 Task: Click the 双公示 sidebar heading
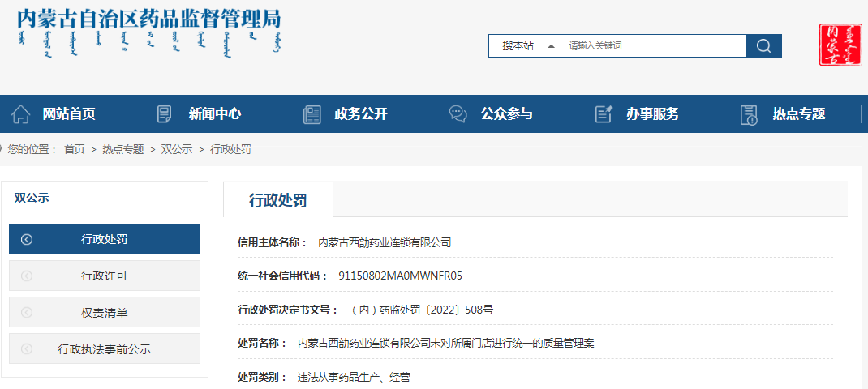[x=32, y=198]
